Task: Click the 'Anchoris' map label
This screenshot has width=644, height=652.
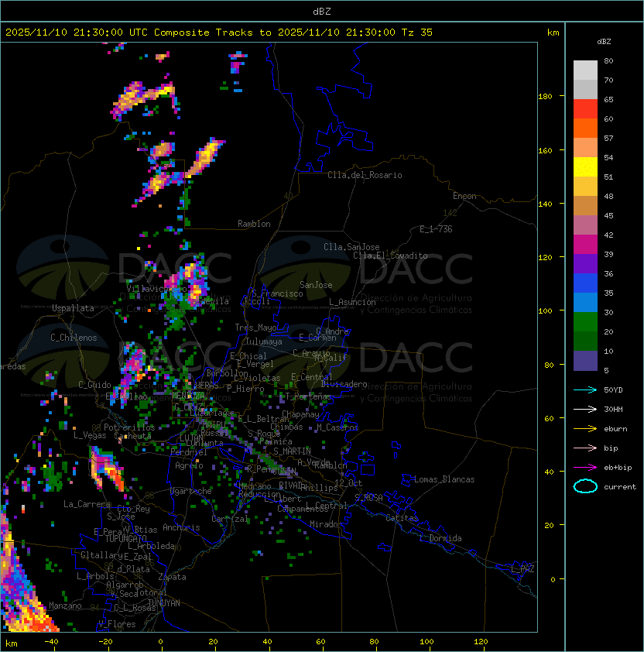Action: (181, 527)
